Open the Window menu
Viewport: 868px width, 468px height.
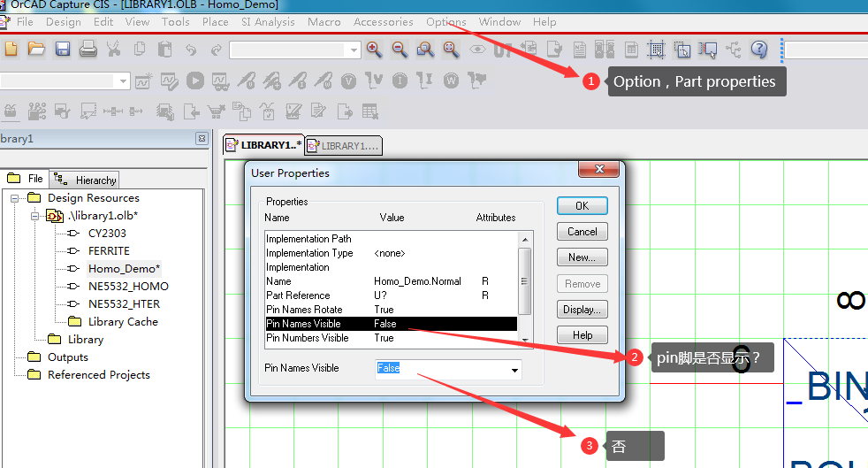click(x=499, y=21)
